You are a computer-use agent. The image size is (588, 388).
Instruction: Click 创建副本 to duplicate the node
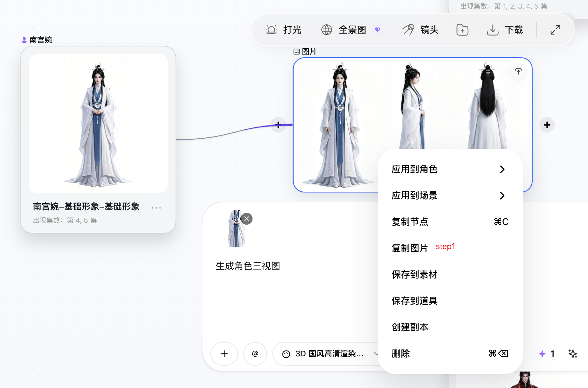[x=410, y=327]
